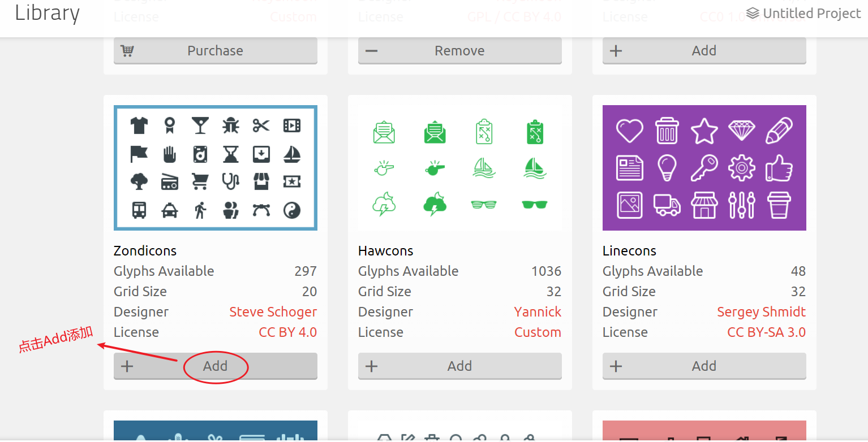Click the filled sunglasses icon in Hawcons
This screenshot has height=442, width=868.
[x=535, y=204]
